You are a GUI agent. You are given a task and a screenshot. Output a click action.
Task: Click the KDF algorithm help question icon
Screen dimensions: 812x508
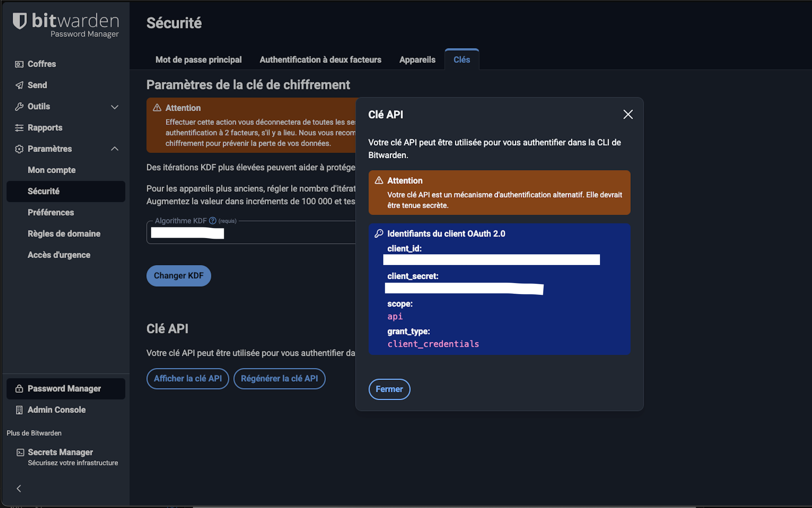pyautogui.click(x=212, y=221)
